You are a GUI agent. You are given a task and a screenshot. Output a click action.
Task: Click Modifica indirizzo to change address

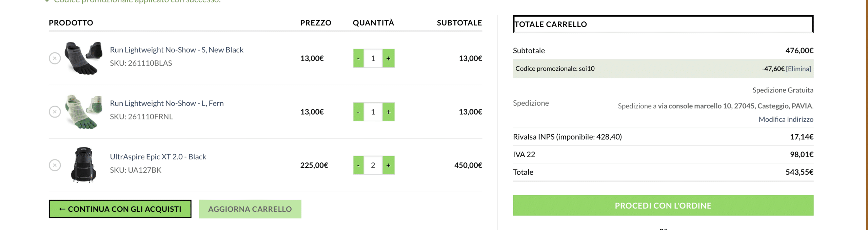(x=786, y=119)
